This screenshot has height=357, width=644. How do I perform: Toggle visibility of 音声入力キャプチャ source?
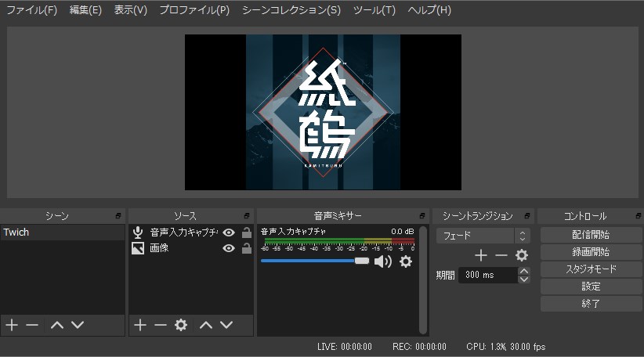point(229,233)
